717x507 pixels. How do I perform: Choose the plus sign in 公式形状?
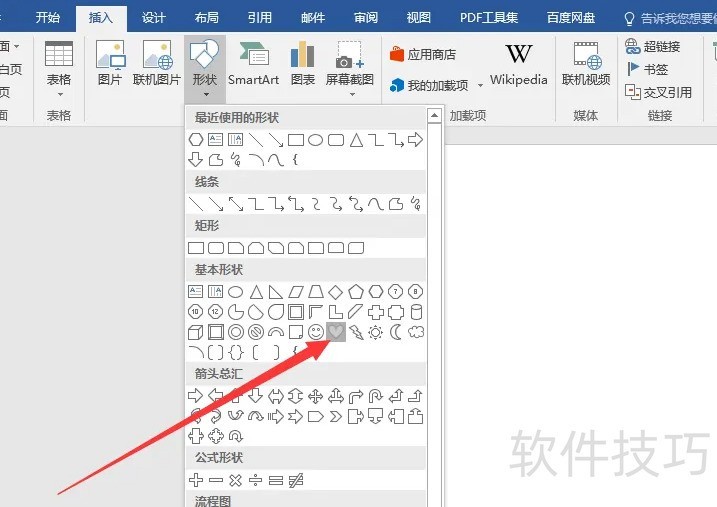(196, 480)
